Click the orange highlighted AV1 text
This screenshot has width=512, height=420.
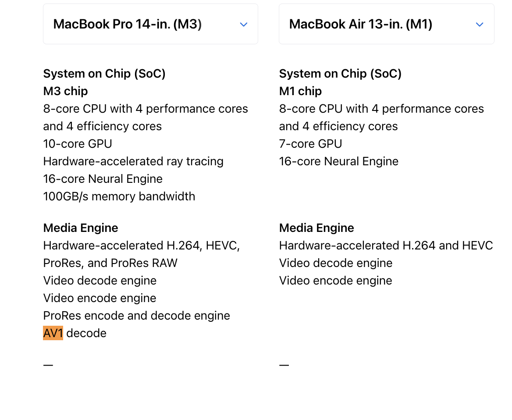click(53, 333)
